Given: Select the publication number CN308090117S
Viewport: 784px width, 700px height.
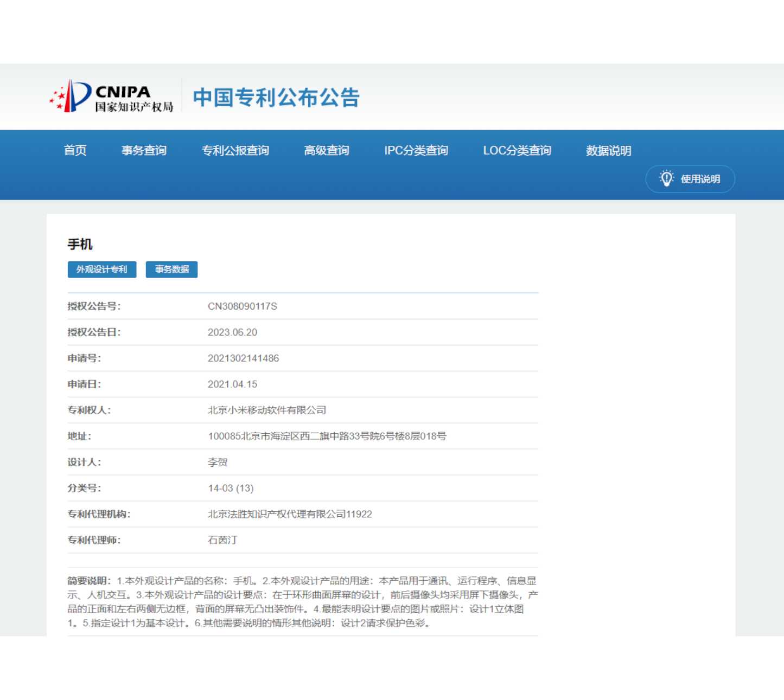Looking at the screenshot, I should (x=243, y=306).
